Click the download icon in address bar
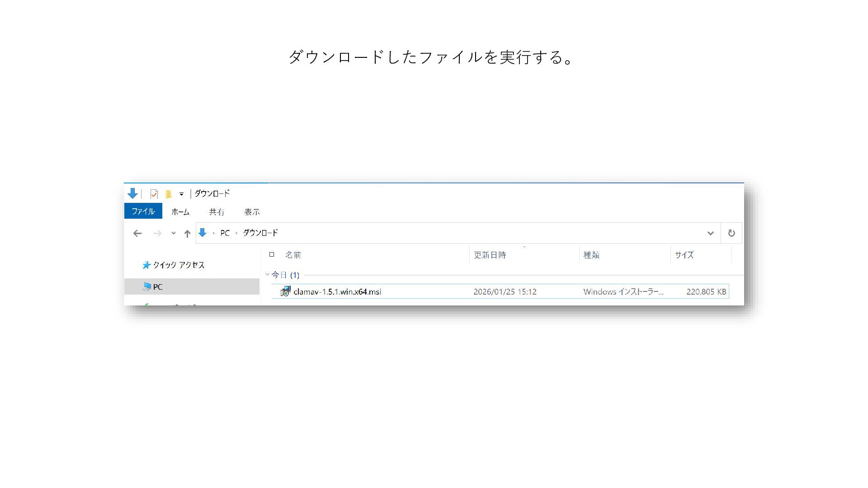Image resolution: width=868 pixels, height=488 pixels. (203, 233)
